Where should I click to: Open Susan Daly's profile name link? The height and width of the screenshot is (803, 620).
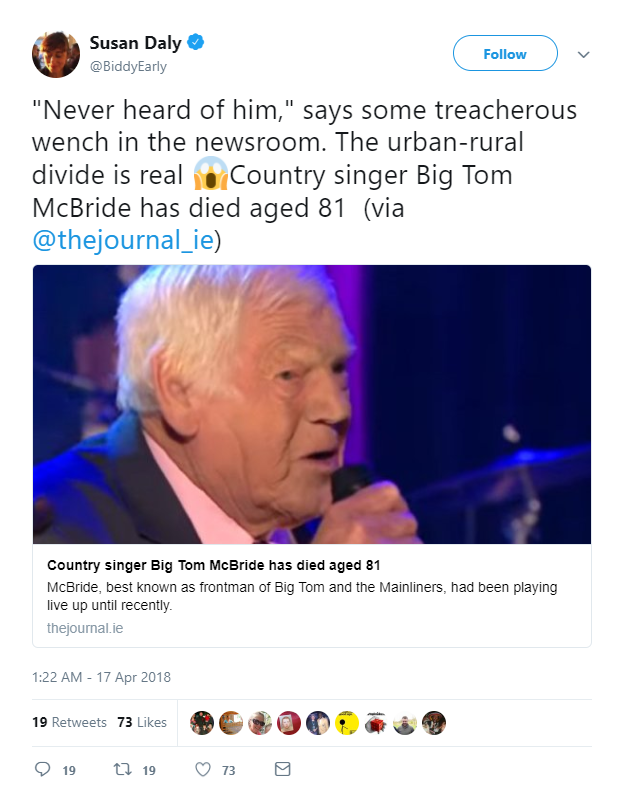coord(134,43)
